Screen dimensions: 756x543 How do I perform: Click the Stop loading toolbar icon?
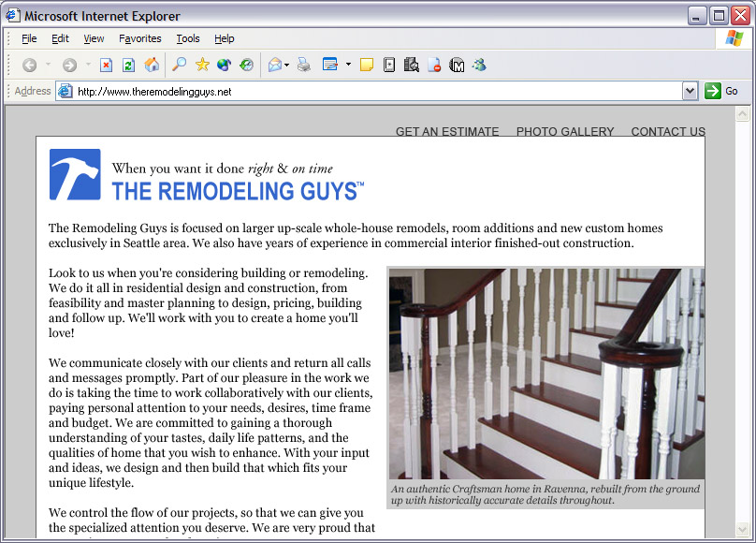click(106, 66)
